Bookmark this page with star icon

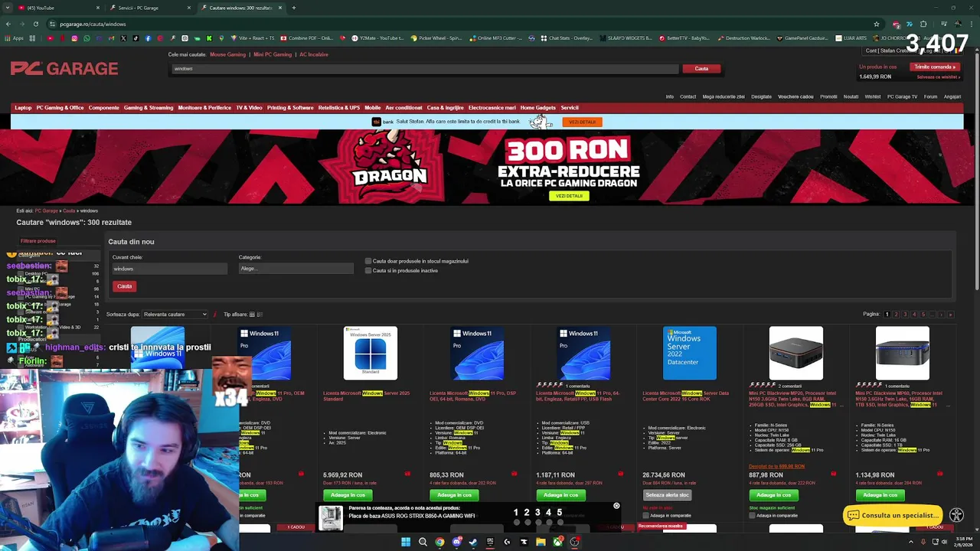pos(877,24)
